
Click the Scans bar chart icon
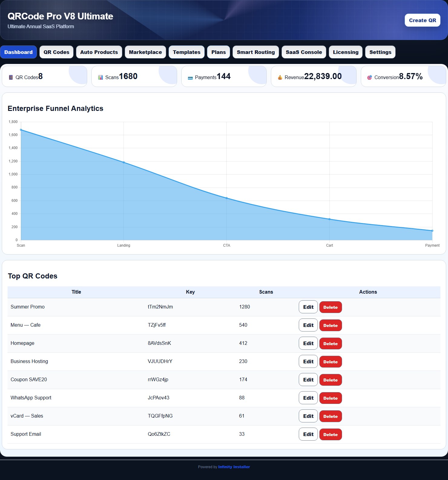pos(100,77)
